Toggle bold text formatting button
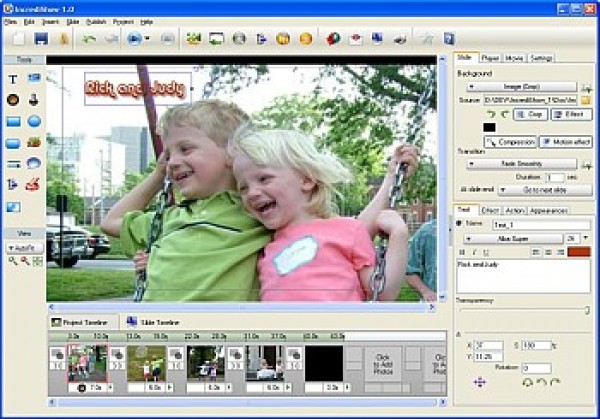 coord(461,252)
